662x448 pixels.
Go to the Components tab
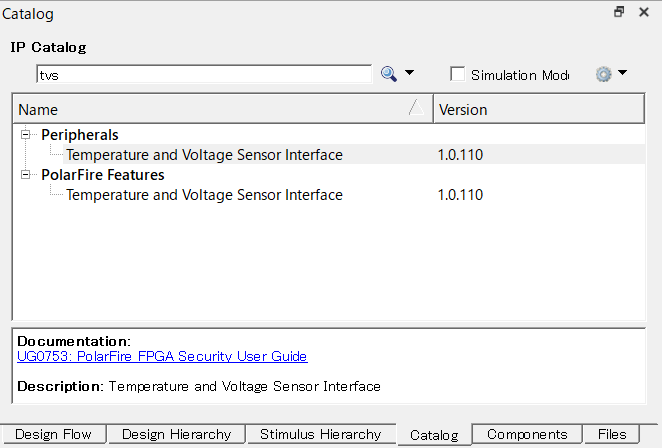[x=526, y=435]
